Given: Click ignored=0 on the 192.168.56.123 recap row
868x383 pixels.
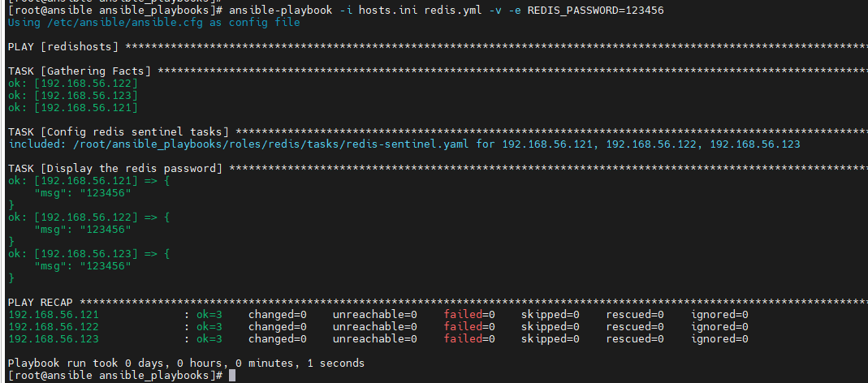Looking at the screenshot, I should 719,339.
